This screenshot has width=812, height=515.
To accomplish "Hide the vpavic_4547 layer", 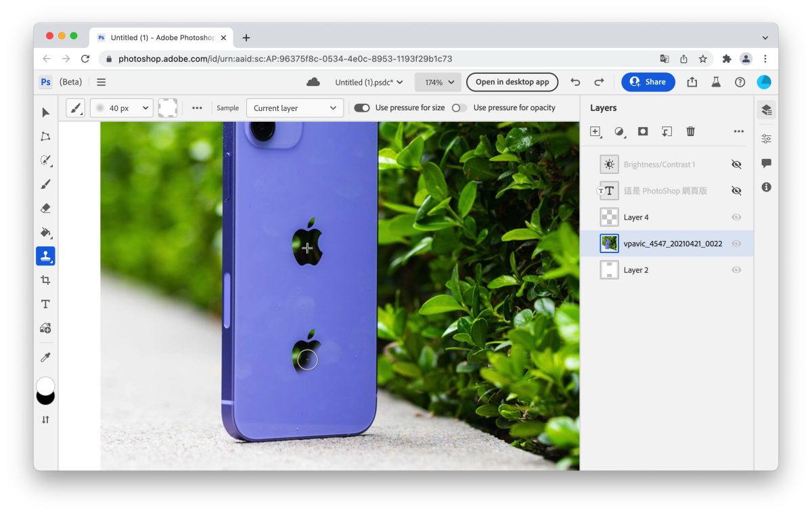I will tap(736, 244).
